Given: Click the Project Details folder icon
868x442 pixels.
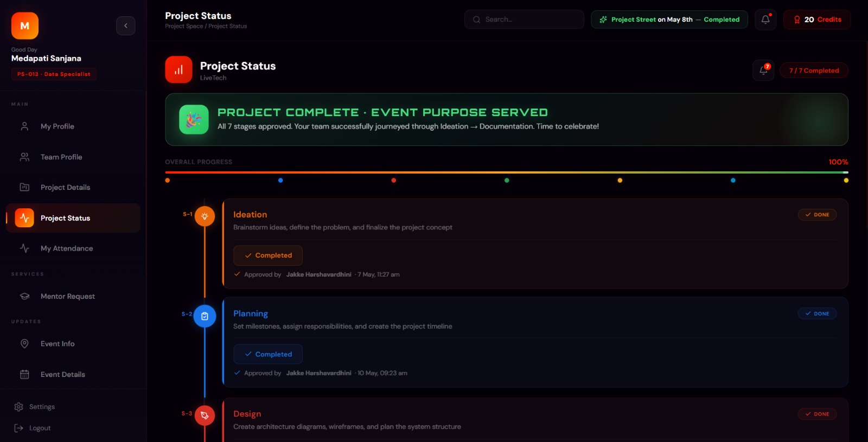Looking at the screenshot, I should 24,187.
